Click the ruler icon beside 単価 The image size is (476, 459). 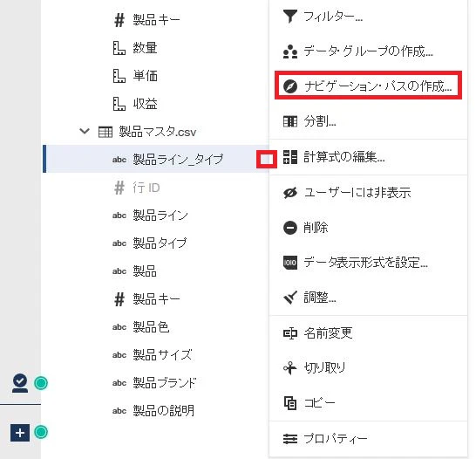[x=119, y=76]
